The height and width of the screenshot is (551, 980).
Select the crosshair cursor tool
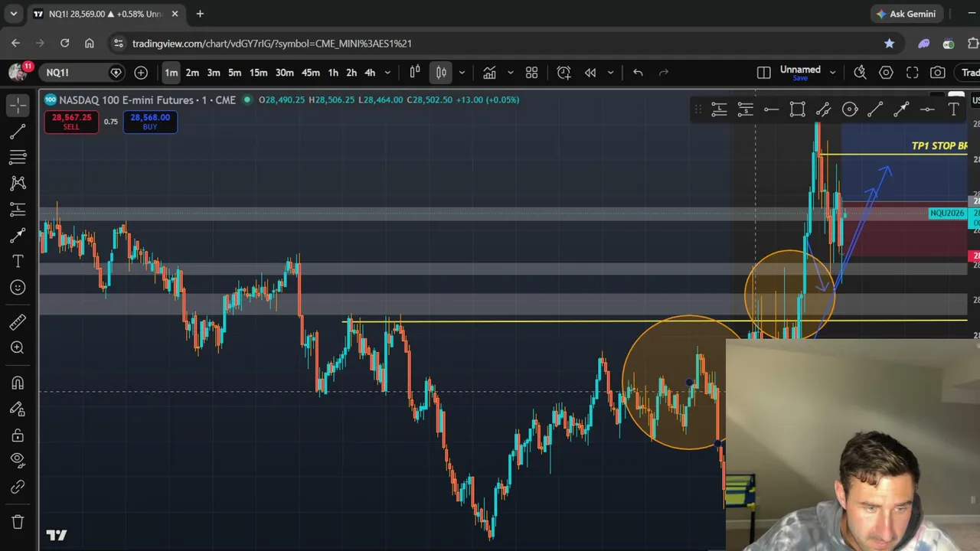(x=18, y=106)
